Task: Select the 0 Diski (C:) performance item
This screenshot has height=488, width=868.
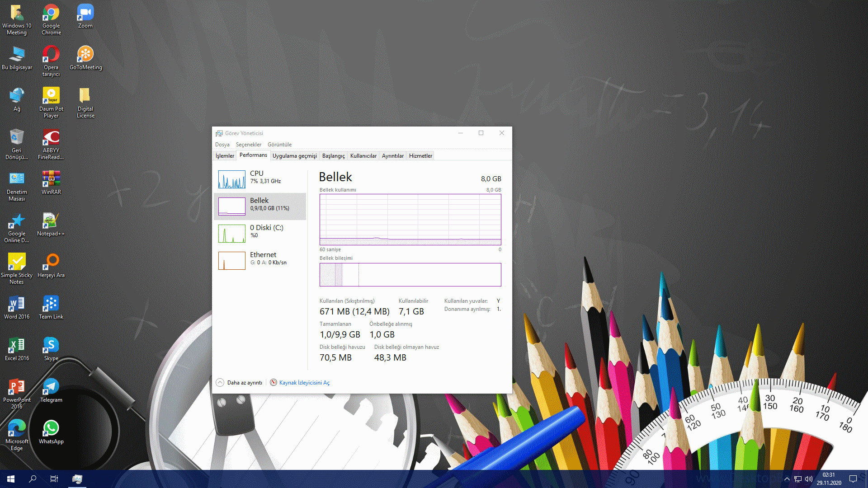Action: pyautogui.click(x=260, y=234)
